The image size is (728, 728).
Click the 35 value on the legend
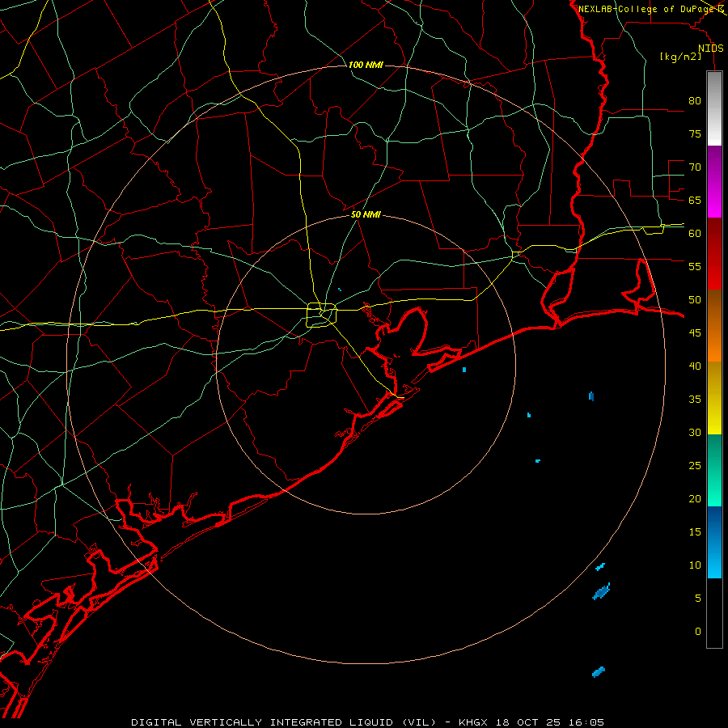coord(695,400)
